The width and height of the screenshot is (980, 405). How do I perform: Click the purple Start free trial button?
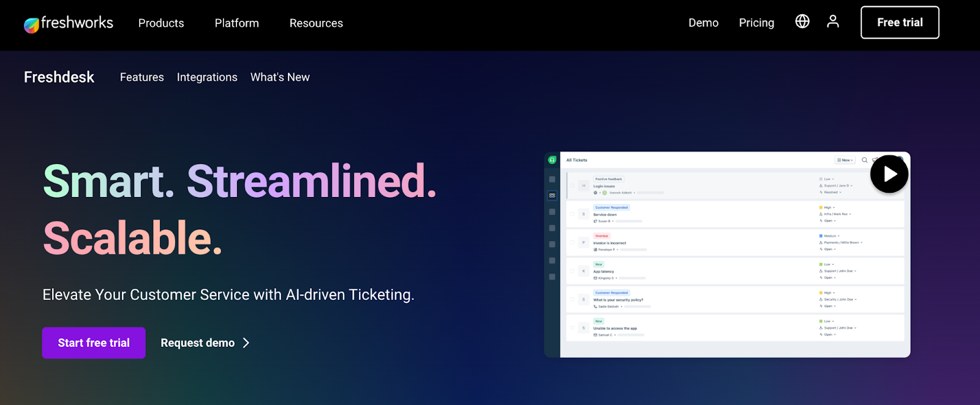pos(94,343)
